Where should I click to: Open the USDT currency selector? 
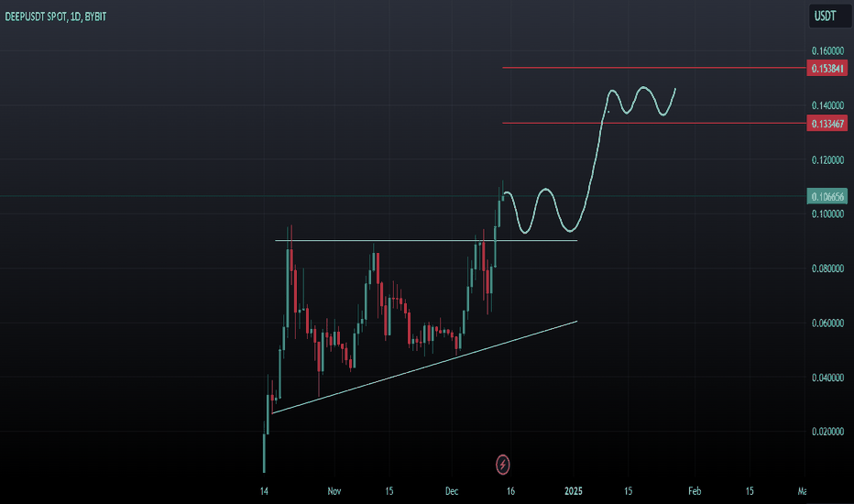[829, 16]
